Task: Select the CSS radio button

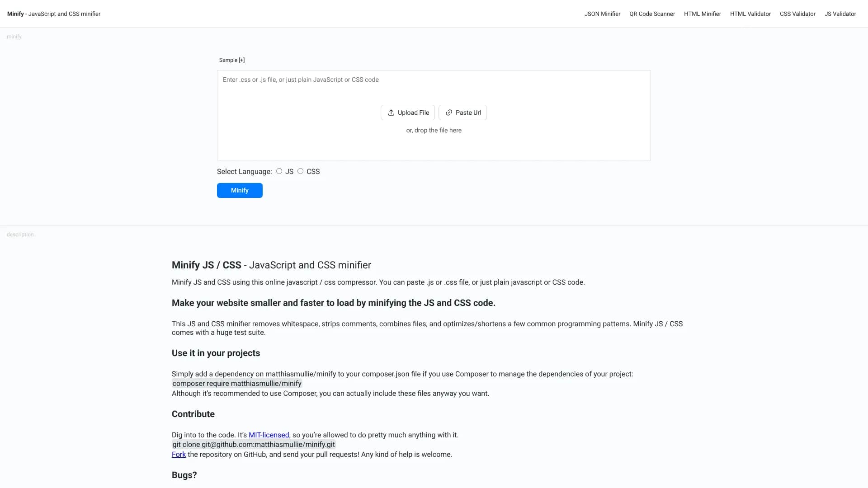Action: (301, 171)
